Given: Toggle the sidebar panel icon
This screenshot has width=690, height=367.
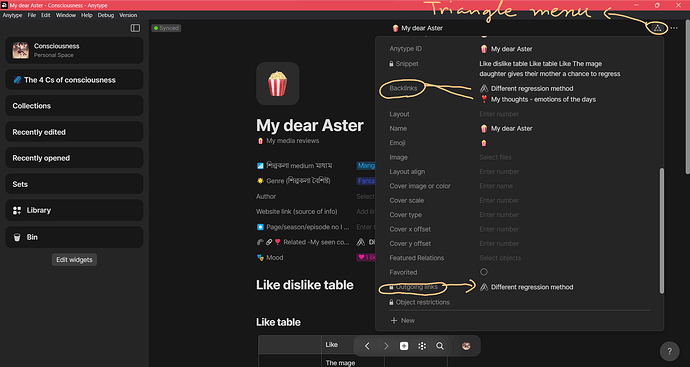Looking at the screenshot, I should [135, 28].
